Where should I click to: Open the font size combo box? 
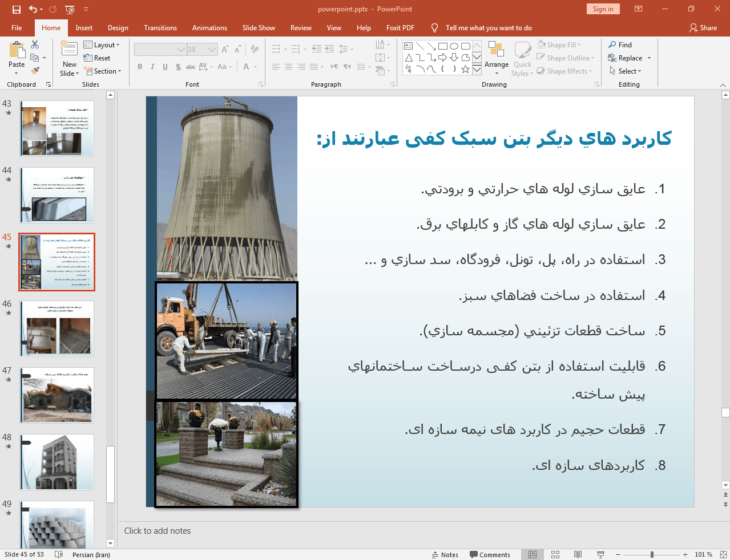[202, 50]
